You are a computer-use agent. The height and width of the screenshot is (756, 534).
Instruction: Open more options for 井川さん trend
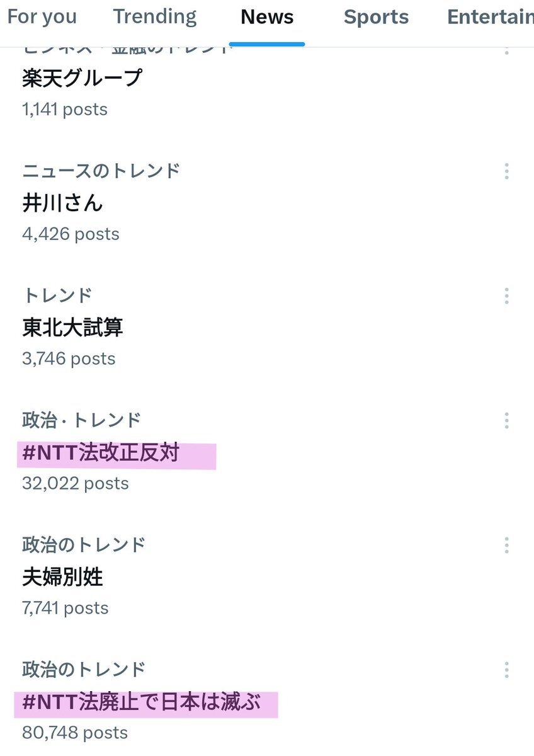click(506, 171)
